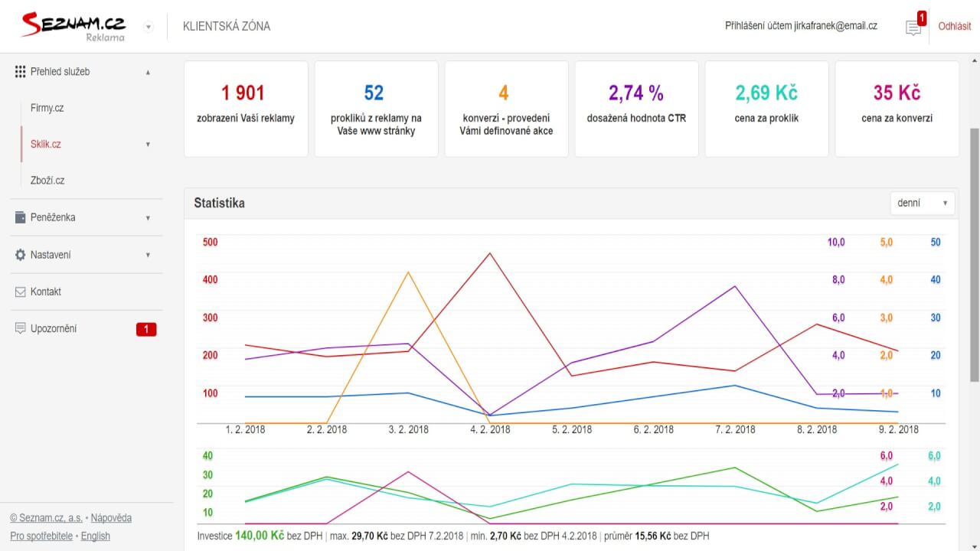This screenshot has height=551, width=980.
Task: Click the Seznam.cz Reklama logo
Action: pyautogui.click(x=73, y=26)
